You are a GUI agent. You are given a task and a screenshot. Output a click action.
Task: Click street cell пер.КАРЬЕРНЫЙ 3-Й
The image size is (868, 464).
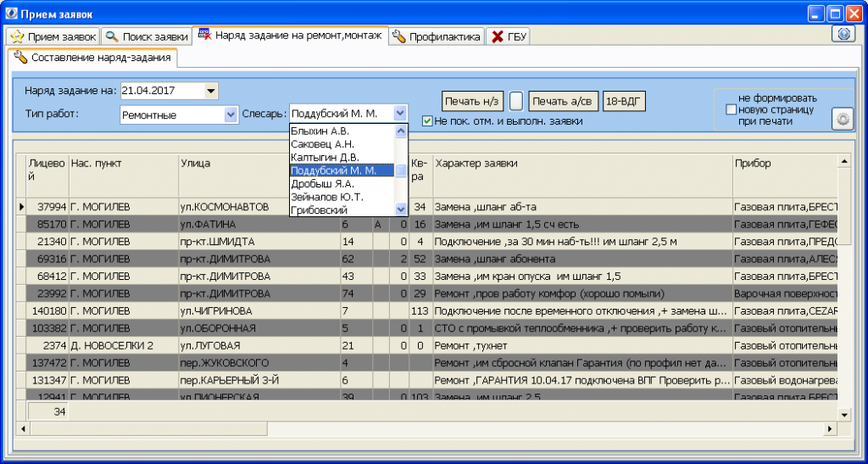coord(259,380)
